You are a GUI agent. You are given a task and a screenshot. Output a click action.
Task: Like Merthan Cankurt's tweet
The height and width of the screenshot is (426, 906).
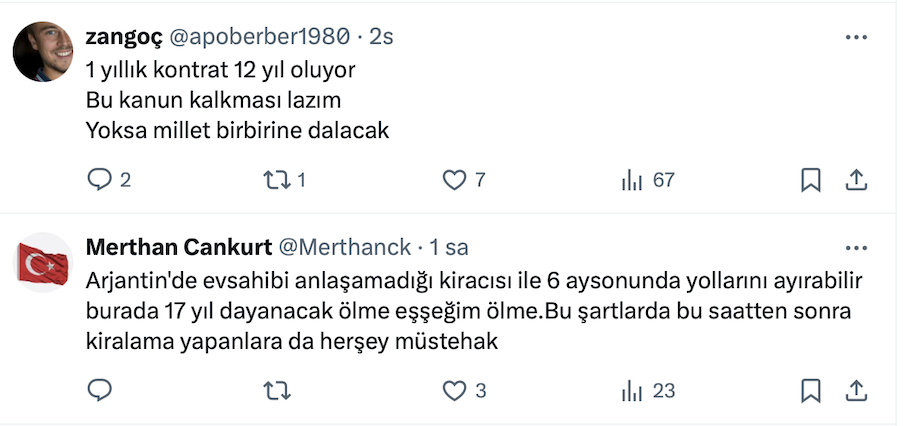pos(455,390)
